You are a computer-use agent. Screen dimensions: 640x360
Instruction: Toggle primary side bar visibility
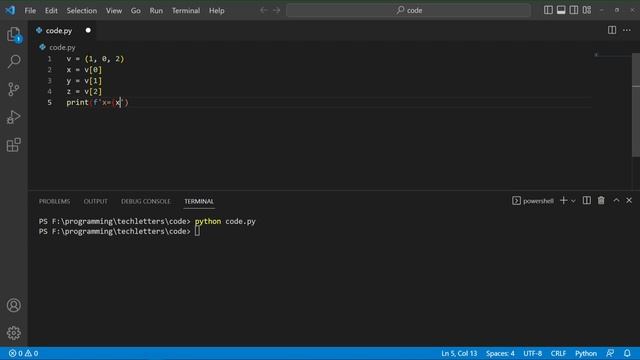548,10
